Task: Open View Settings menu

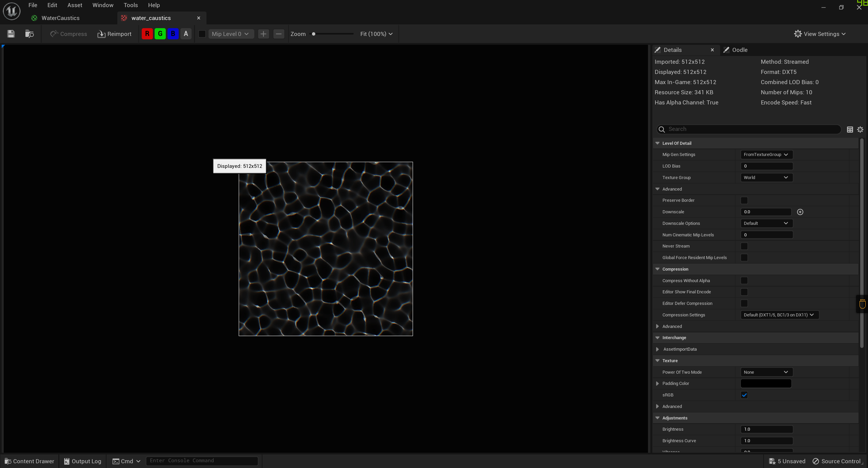Action: 820,34
